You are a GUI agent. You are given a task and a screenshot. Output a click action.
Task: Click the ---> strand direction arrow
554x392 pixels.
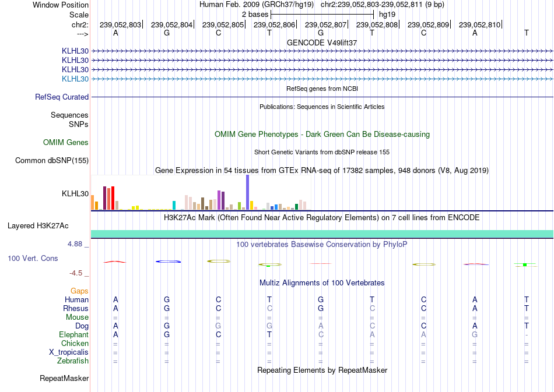pyautogui.click(x=82, y=34)
